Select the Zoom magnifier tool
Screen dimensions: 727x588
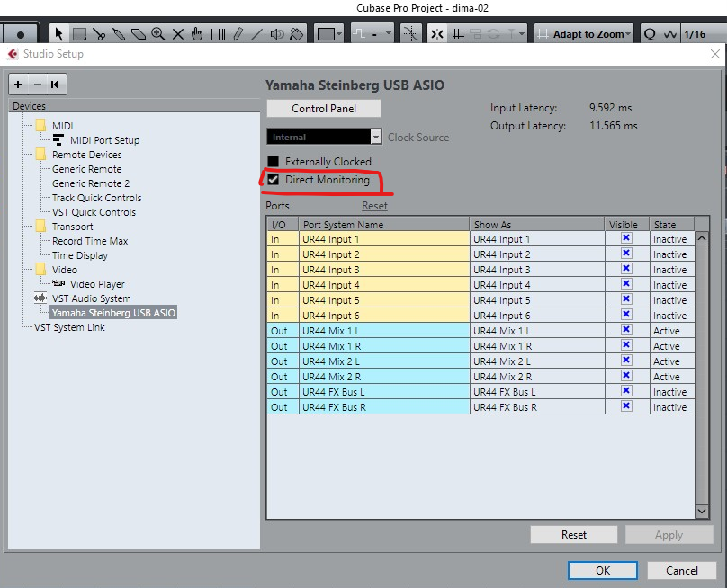coord(158,34)
